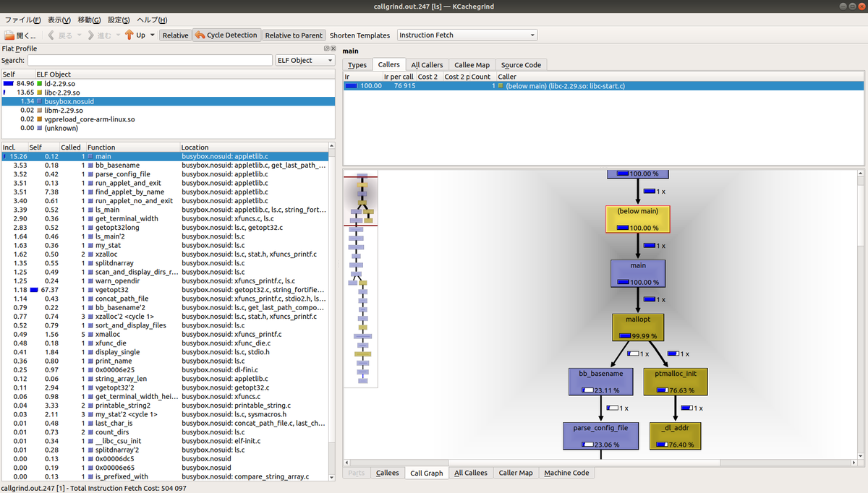
Task: Select the (below main) node in call graph
Action: coord(637,219)
